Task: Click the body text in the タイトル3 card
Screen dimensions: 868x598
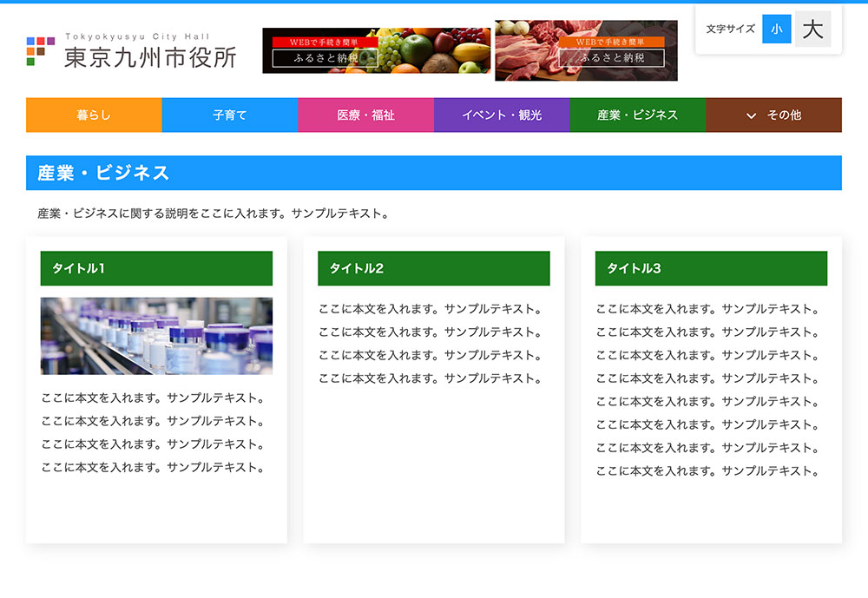Action: coord(707,390)
